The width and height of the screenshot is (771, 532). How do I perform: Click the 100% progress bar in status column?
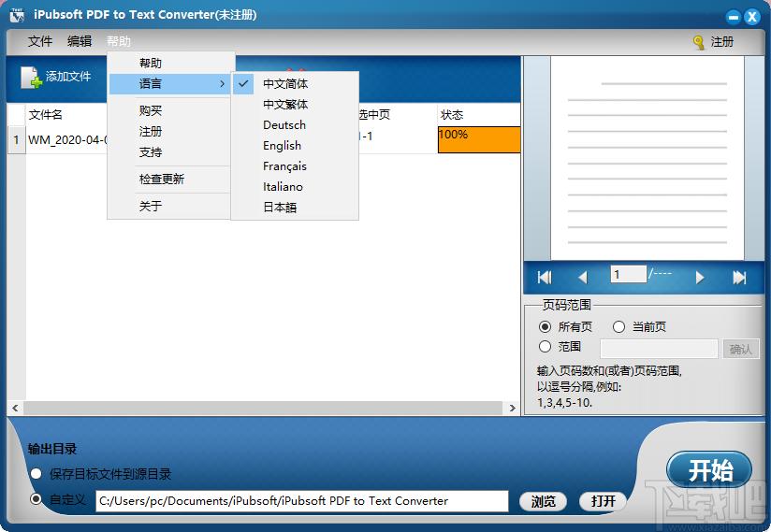point(479,139)
